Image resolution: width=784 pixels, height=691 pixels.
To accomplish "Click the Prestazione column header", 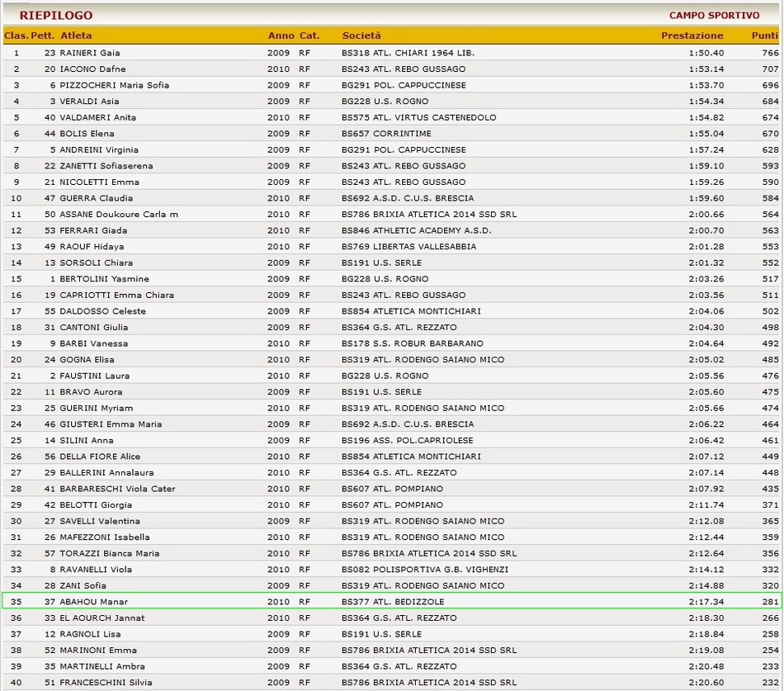I will tap(692, 35).
